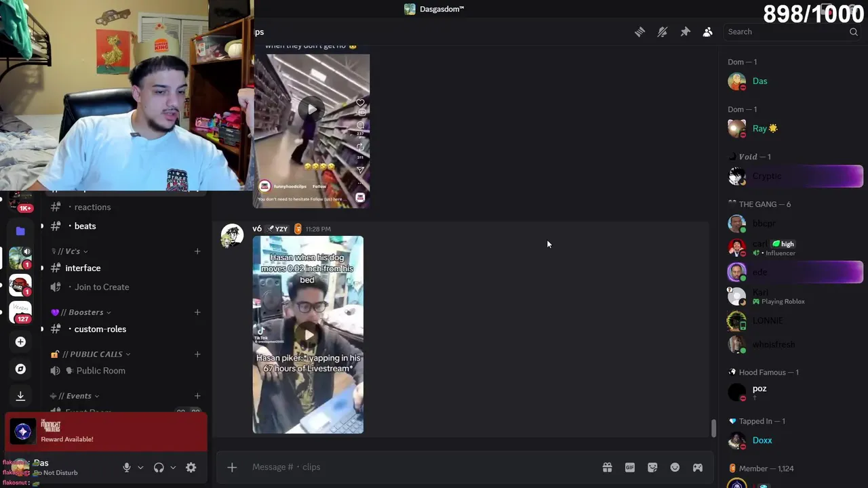The height and width of the screenshot is (488, 868).
Task: Click the Message #clips text field
Action: click(420, 467)
